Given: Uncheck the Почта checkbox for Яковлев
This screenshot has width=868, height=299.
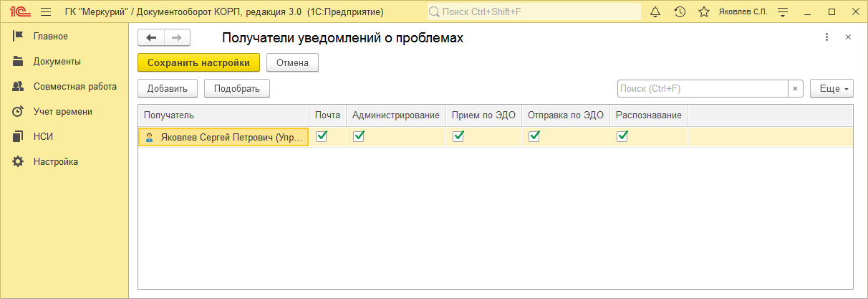Looking at the screenshot, I should [322, 136].
